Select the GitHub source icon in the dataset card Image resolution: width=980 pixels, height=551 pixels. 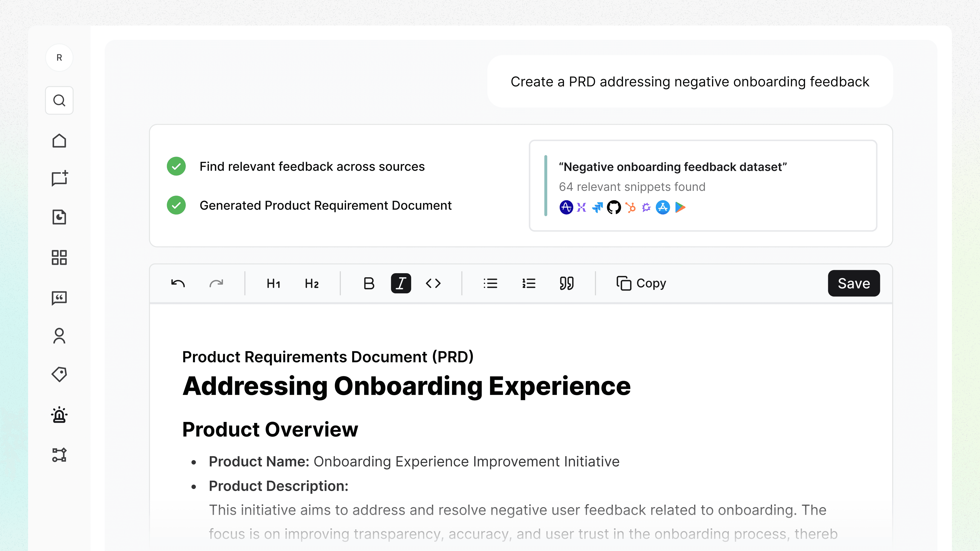(x=614, y=207)
